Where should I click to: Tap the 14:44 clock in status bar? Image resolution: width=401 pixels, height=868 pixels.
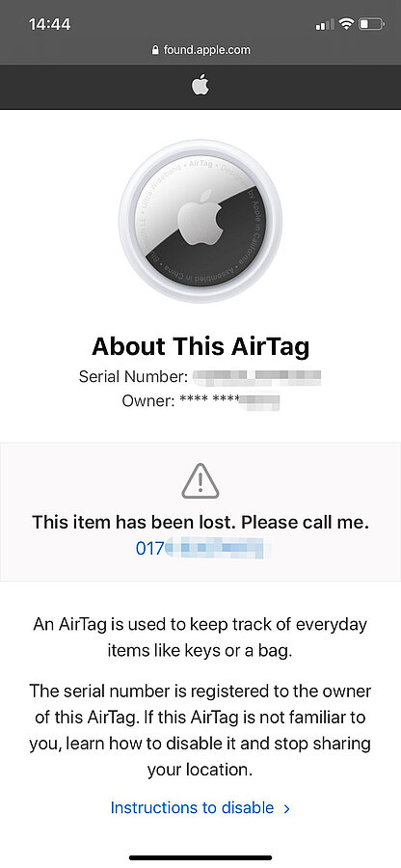(49, 24)
